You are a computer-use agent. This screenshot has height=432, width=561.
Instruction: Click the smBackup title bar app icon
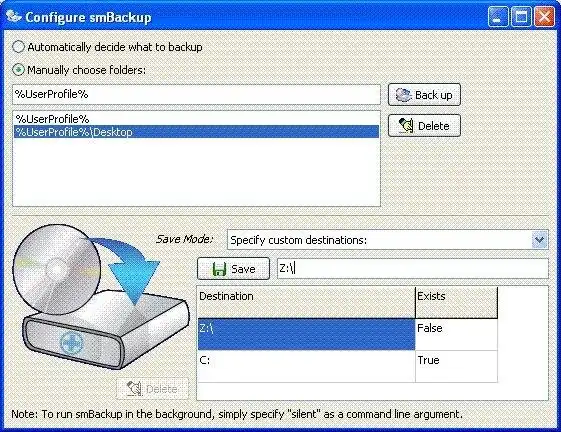pyautogui.click(x=14, y=16)
